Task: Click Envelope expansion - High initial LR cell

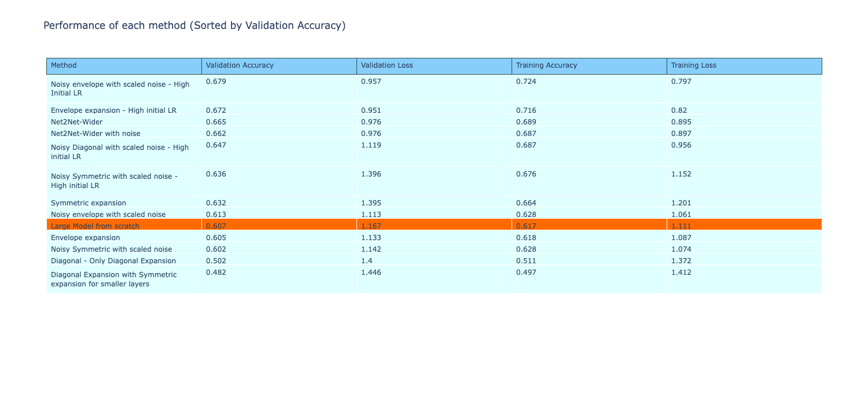Action: [113, 110]
